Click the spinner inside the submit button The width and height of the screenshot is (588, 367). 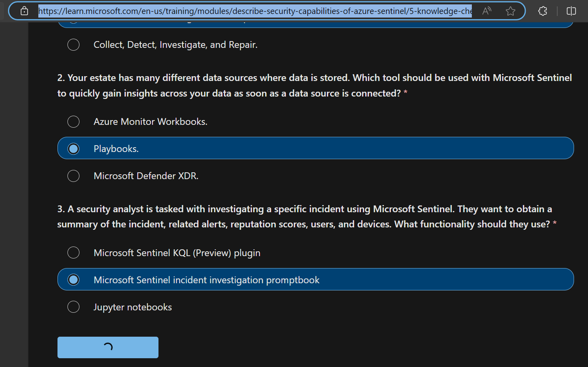pos(108,347)
